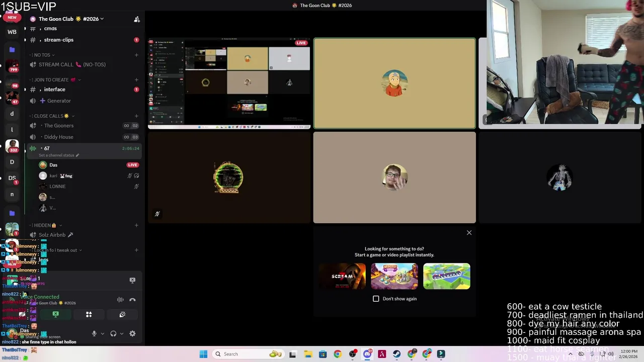
Task: Open server with 799 notification badge
Action: [12, 66]
